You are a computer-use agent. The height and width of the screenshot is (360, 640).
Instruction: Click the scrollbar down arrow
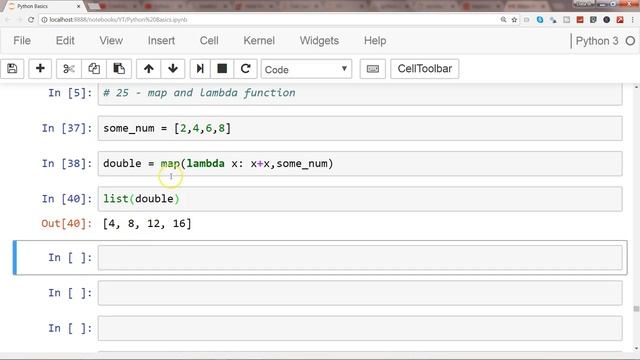(636, 348)
